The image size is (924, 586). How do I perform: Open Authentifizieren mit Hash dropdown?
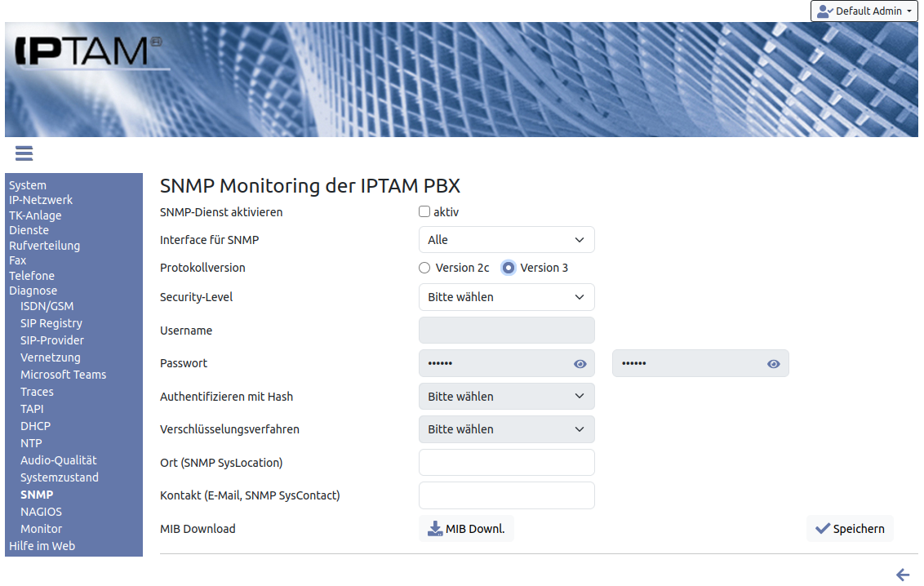[x=506, y=397]
